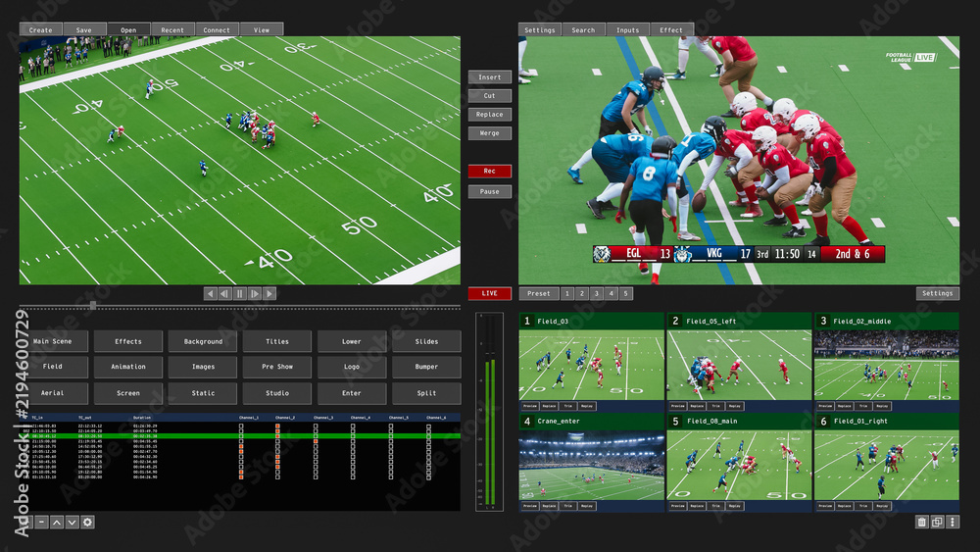
Task: Jump to start with the skip-back playback icon
Action: pos(210,293)
